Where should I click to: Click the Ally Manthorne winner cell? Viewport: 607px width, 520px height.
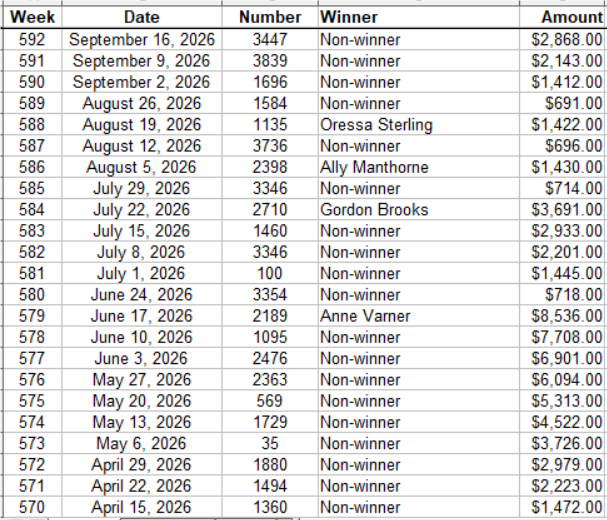tap(419, 167)
